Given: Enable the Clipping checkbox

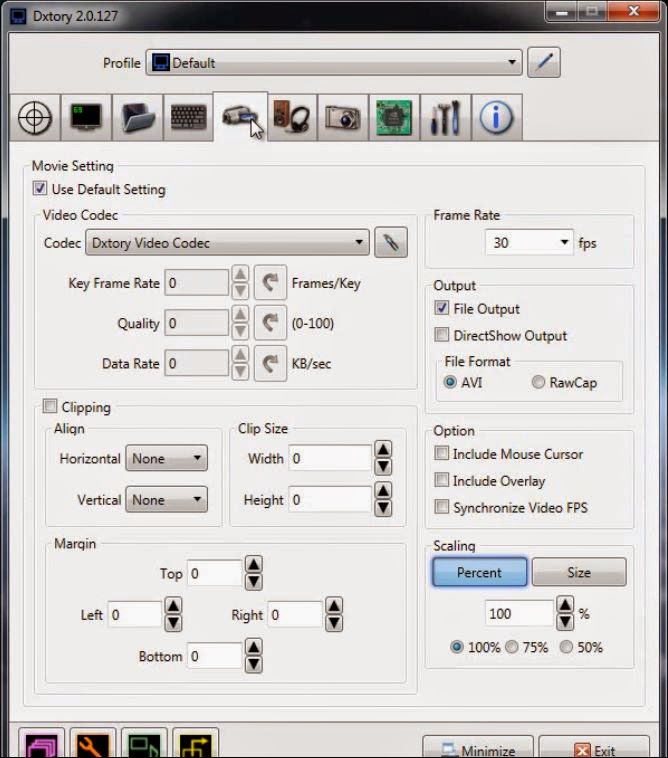Looking at the screenshot, I should click(50, 406).
